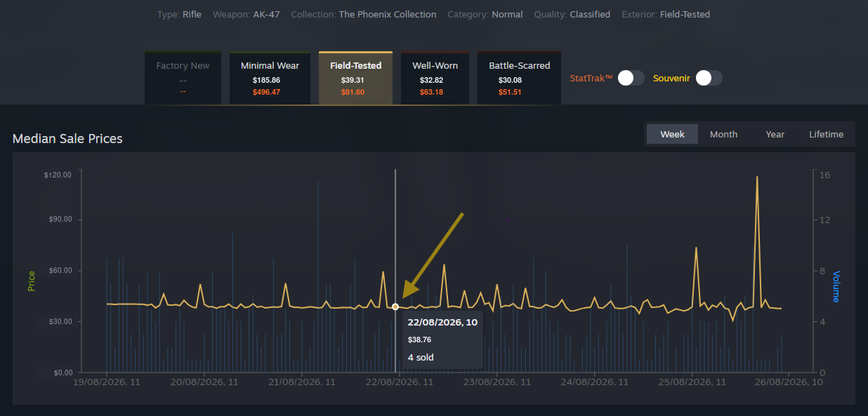Click the tallest price spike near 26/08

pyautogui.click(x=757, y=177)
